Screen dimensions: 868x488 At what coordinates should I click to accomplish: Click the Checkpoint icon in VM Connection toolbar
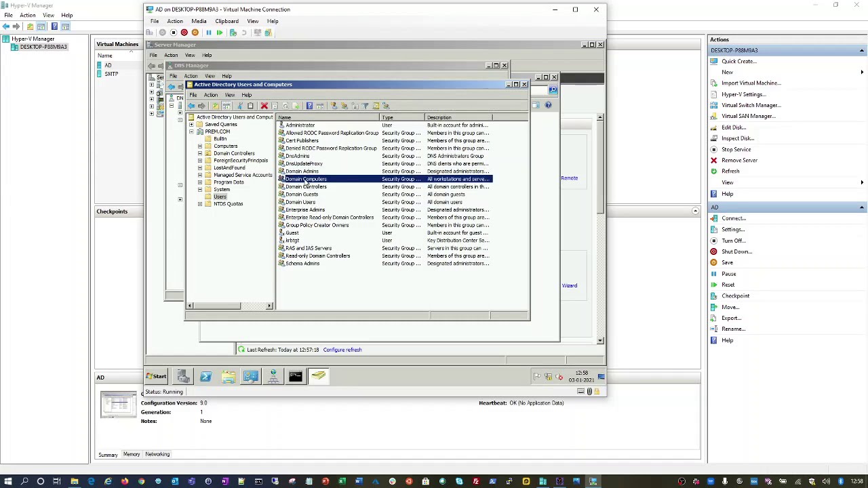233,33
